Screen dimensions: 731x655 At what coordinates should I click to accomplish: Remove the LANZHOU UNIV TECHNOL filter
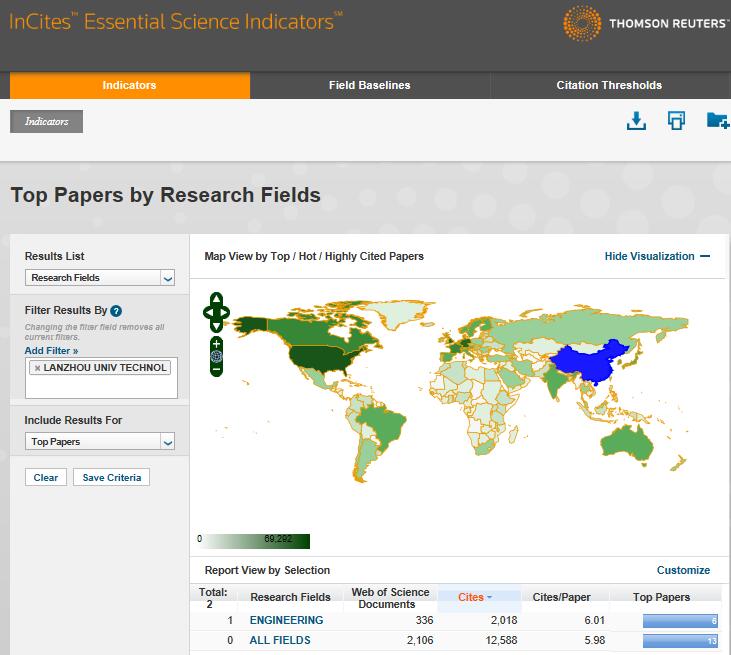38,367
